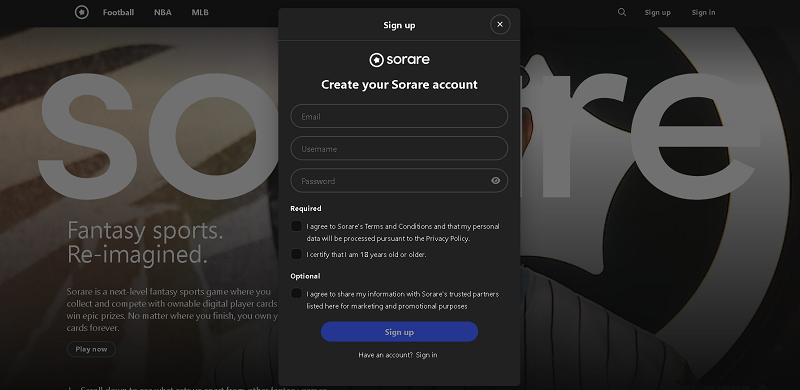Image resolution: width=800 pixels, height=390 pixels.
Task: Open the search magnifier icon
Action: point(621,12)
